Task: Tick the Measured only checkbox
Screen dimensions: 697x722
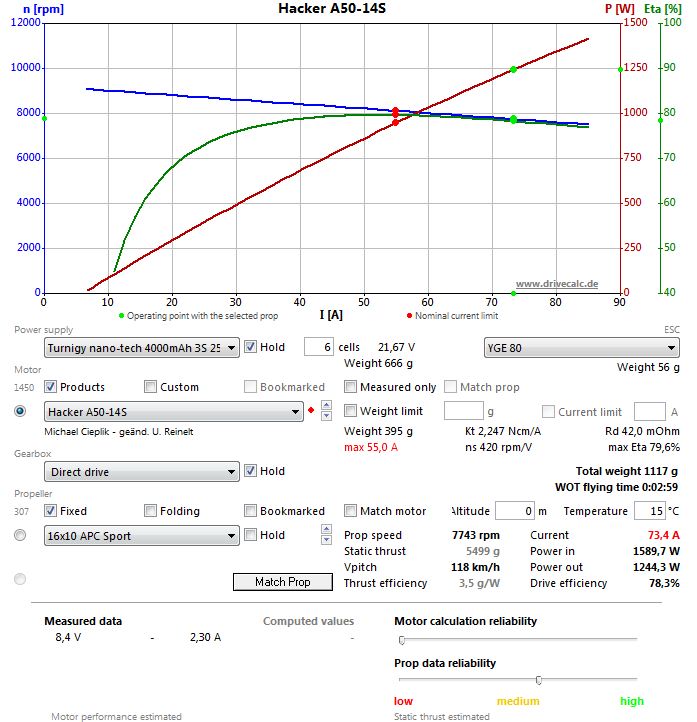Action: 351,387
